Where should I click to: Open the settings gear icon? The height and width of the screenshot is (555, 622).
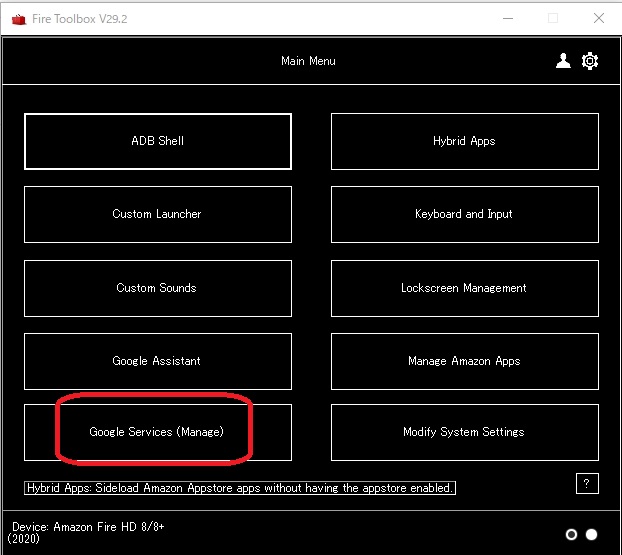tap(590, 61)
